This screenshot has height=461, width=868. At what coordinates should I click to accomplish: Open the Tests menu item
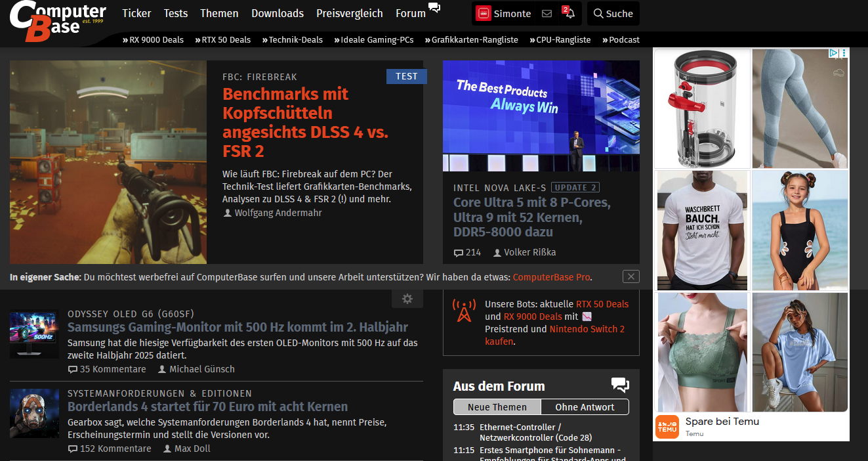pyautogui.click(x=176, y=13)
